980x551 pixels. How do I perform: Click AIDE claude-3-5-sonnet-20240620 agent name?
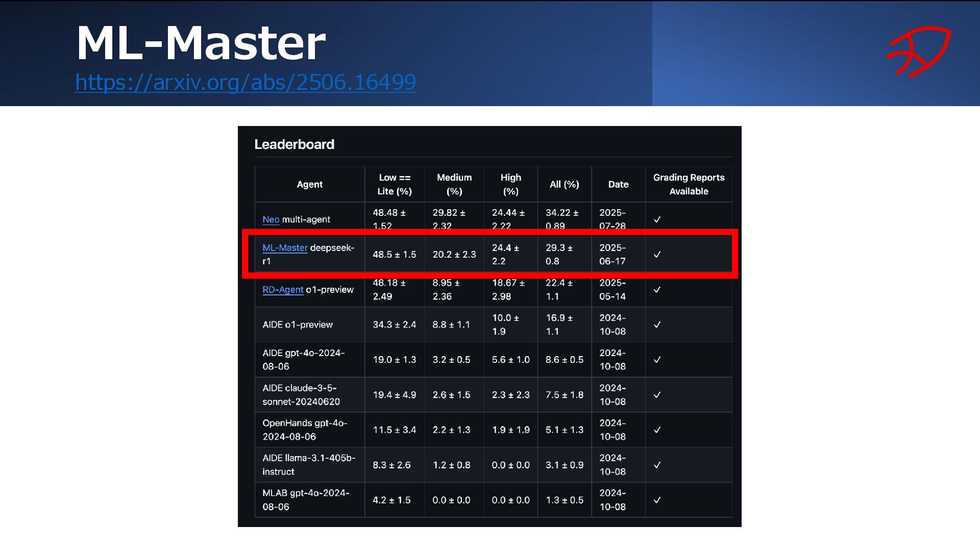coord(301,395)
